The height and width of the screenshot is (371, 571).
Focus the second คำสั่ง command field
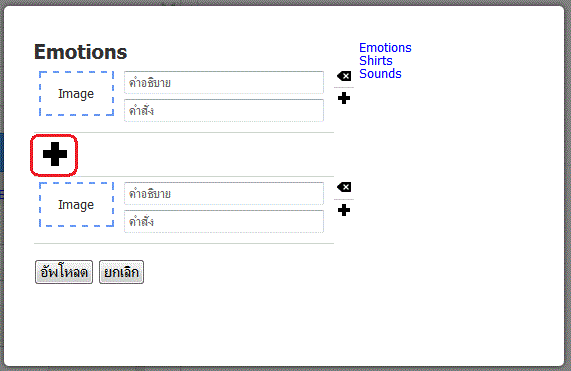tap(224, 221)
